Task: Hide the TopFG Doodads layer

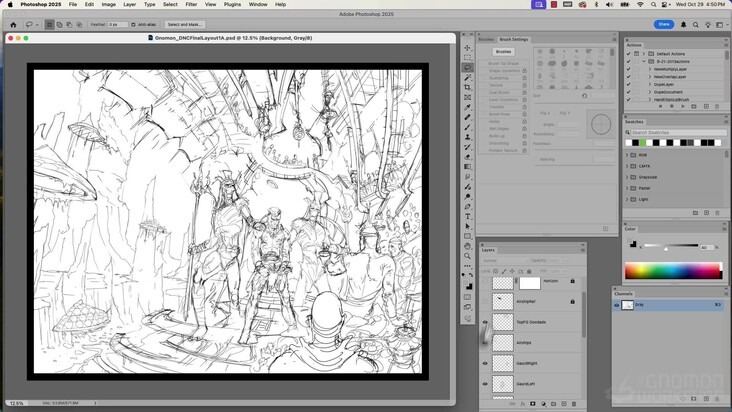Action: click(485, 322)
